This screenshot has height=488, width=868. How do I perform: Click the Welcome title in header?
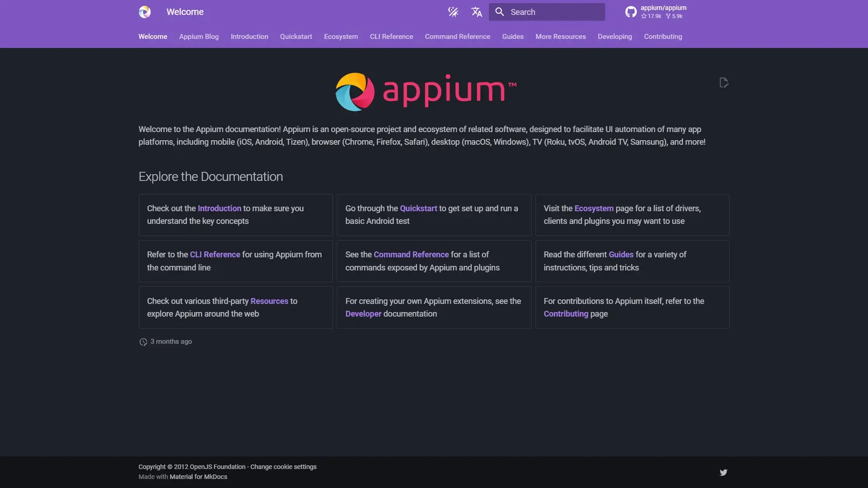tap(185, 12)
